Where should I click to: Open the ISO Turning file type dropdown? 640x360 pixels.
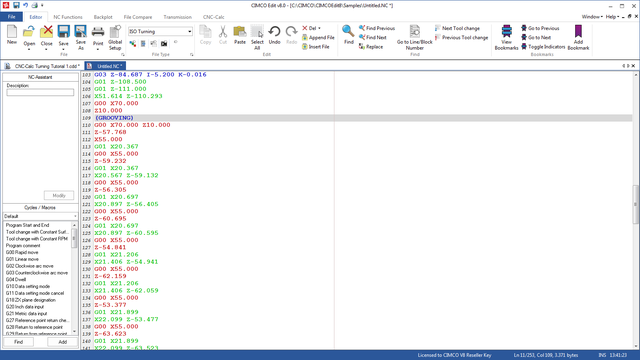click(190, 31)
